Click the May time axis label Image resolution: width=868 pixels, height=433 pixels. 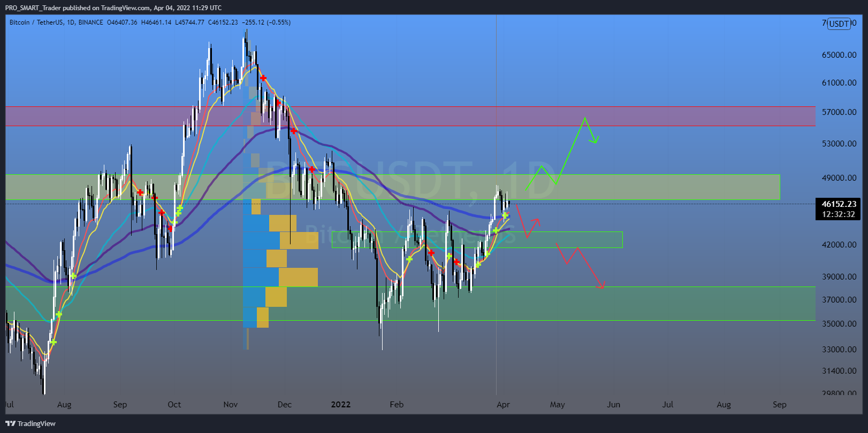(558, 405)
